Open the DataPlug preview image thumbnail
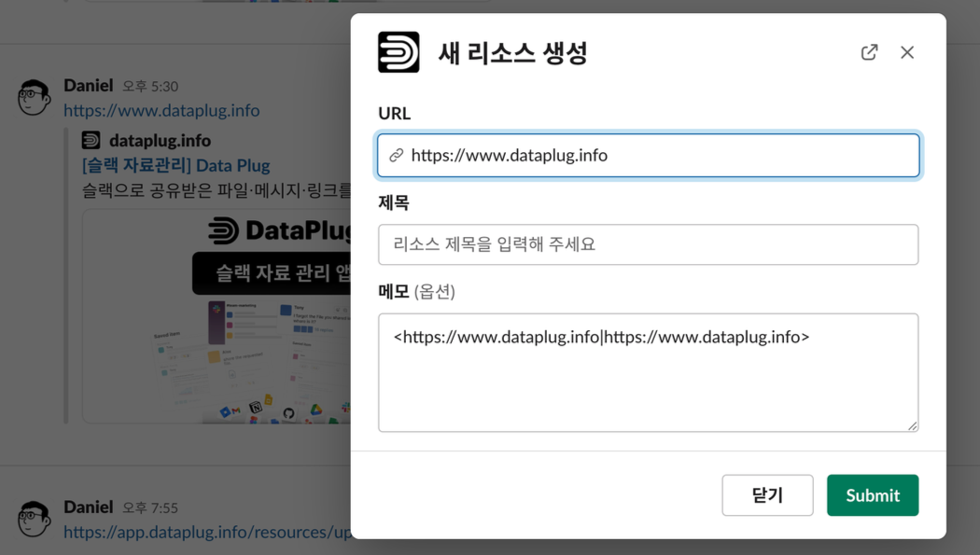980x555 pixels. pos(217,316)
